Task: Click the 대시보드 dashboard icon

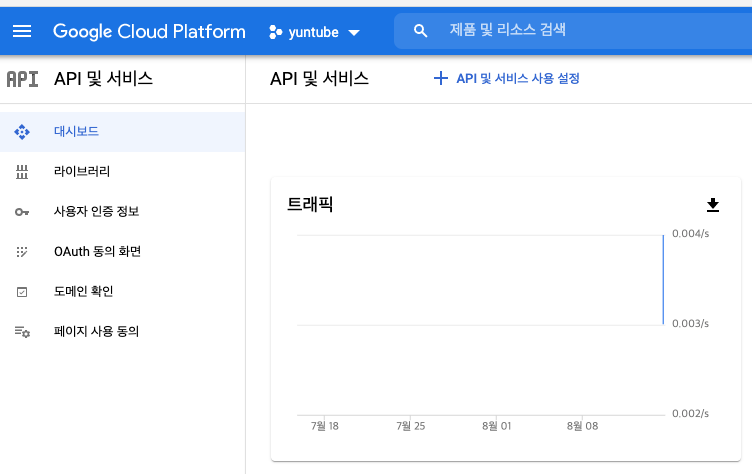Action: tap(22, 132)
